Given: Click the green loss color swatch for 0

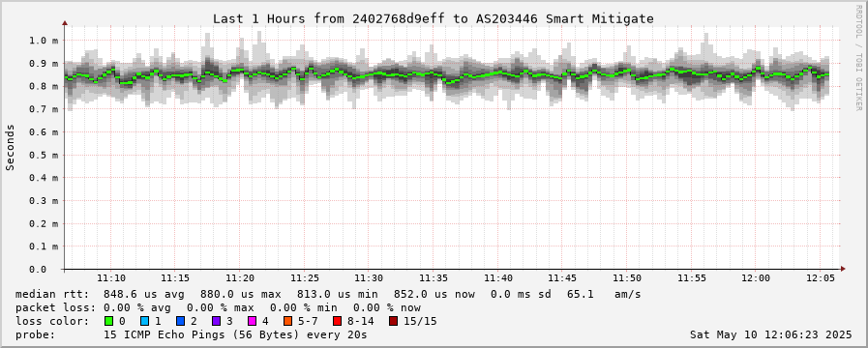Looking at the screenshot, I should coord(108,321).
